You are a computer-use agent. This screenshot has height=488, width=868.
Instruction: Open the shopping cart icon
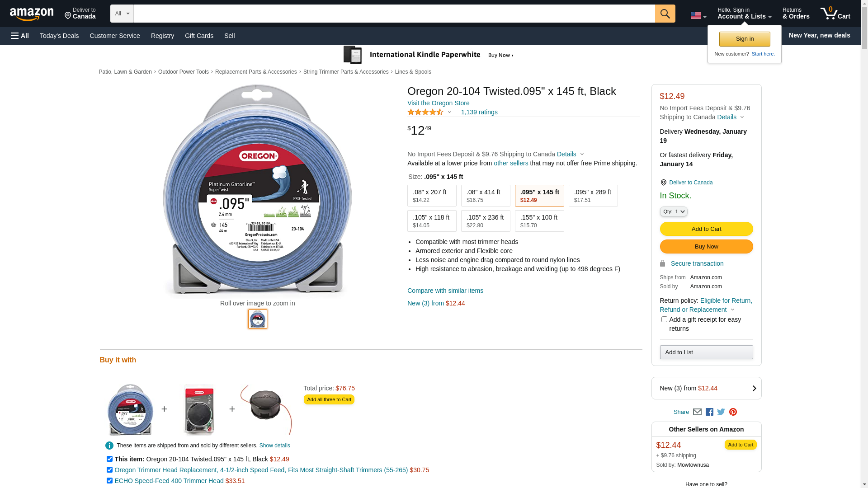[835, 14]
